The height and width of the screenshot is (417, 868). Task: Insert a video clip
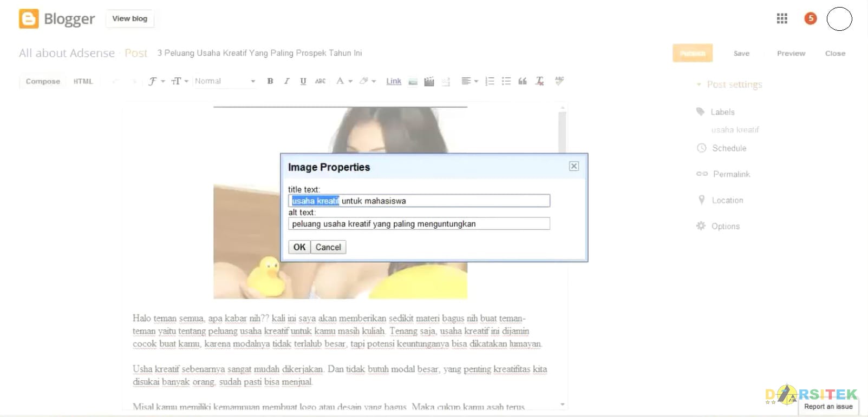pos(429,82)
